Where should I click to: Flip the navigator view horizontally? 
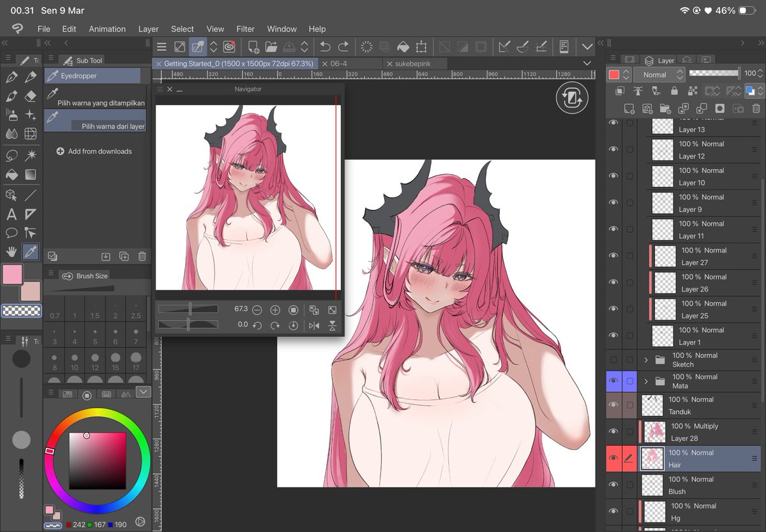tap(314, 325)
